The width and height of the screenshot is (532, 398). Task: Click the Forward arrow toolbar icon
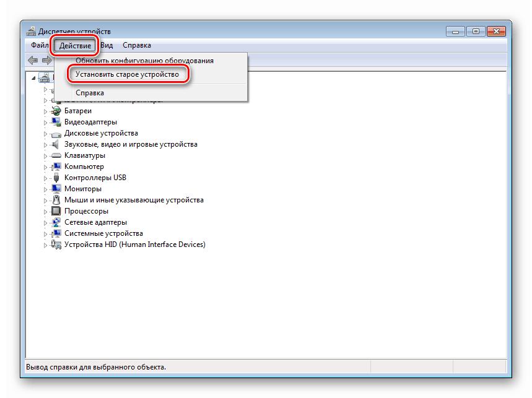click(47, 60)
